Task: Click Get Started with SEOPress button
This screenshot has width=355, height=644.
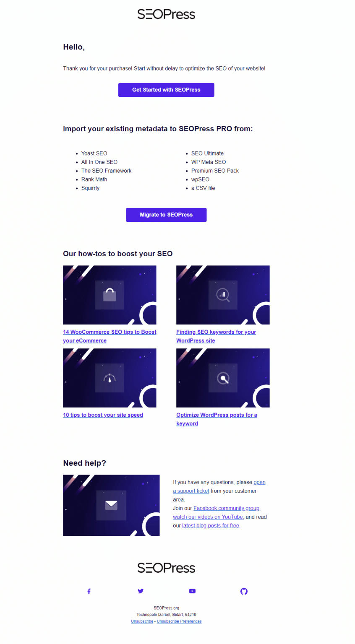Action: [166, 90]
